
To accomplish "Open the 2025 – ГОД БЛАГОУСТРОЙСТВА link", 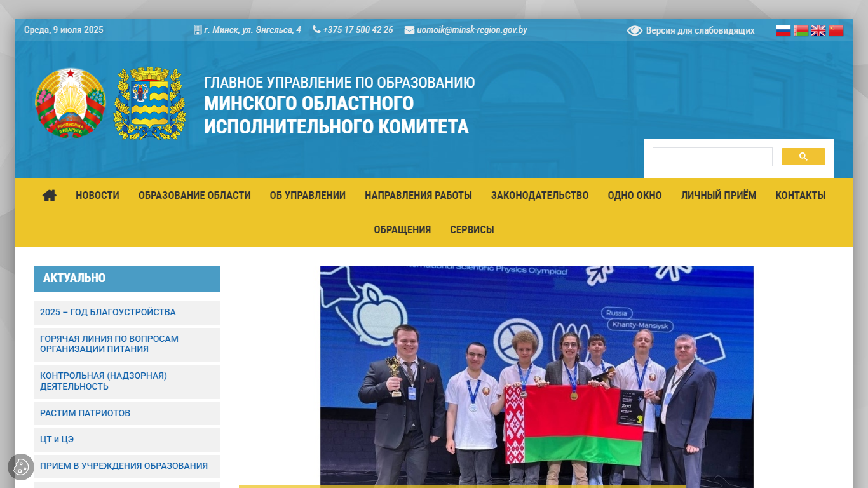I will pyautogui.click(x=126, y=313).
